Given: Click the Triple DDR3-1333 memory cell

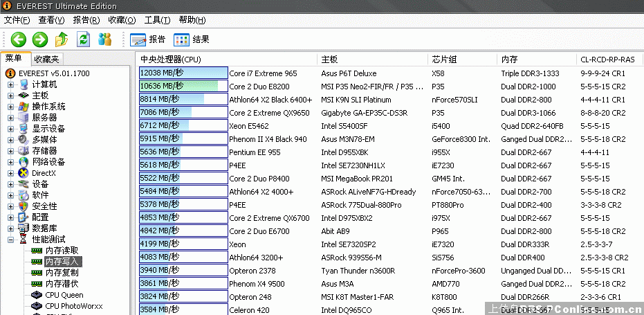Looking at the screenshot, I should 530,73.
